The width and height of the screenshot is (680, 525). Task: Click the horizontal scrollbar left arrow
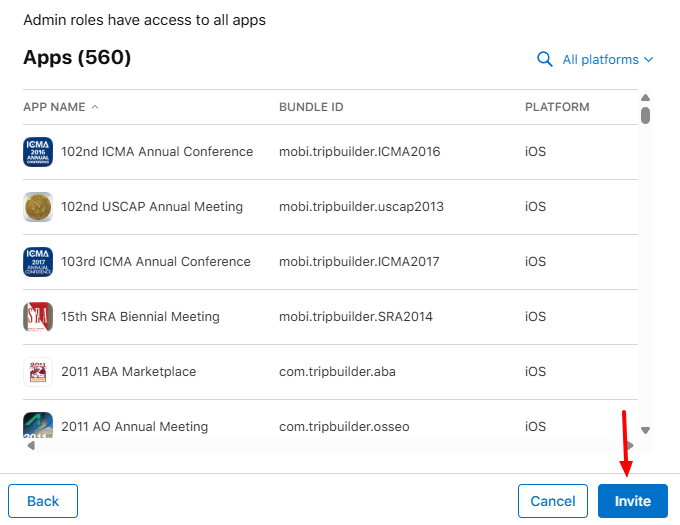[31, 446]
